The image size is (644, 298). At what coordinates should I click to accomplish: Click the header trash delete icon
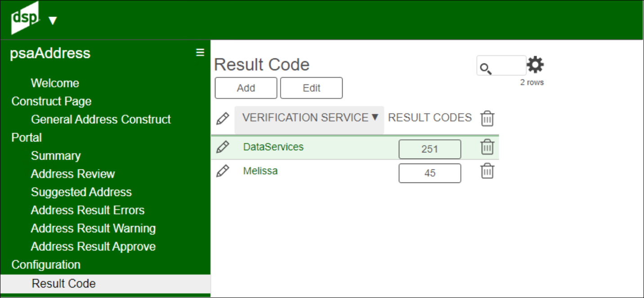click(487, 118)
